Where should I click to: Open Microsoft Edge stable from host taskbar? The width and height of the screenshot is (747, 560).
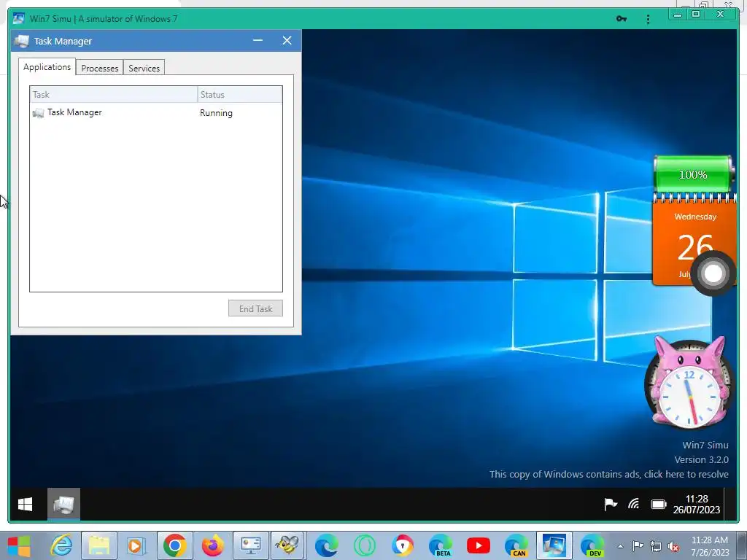click(326, 545)
